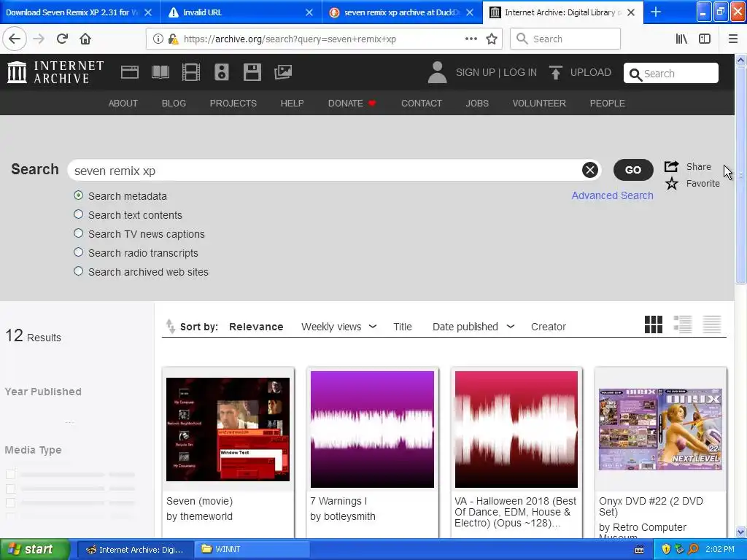Bookmark this page with the star
The height and width of the screenshot is (560, 747).
[492, 39]
